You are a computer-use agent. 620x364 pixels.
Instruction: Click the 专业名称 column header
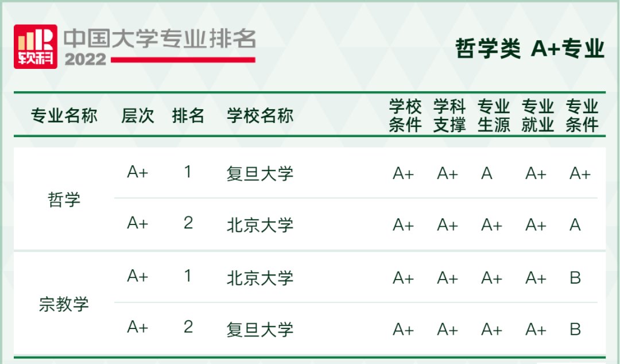(64, 115)
